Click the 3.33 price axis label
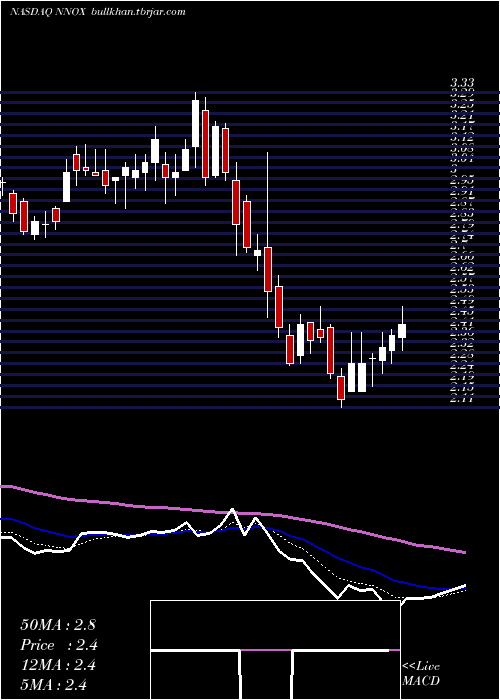The width and height of the screenshot is (500, 700). tap(462, 83)
